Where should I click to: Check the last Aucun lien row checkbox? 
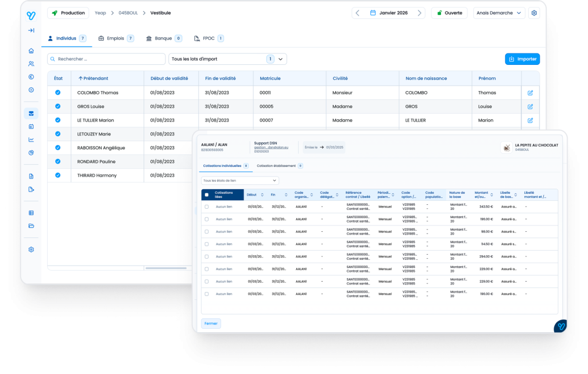[x=207, y=294]
